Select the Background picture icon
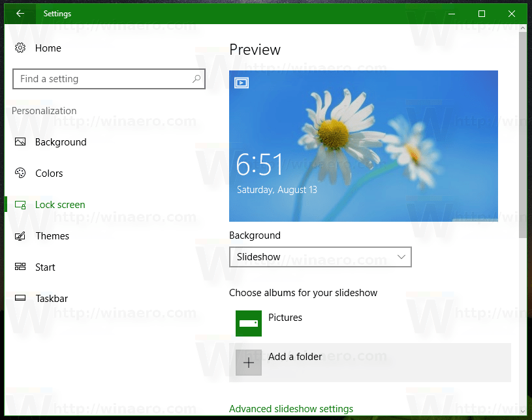 pyautogui.click(x=20, y=142)
